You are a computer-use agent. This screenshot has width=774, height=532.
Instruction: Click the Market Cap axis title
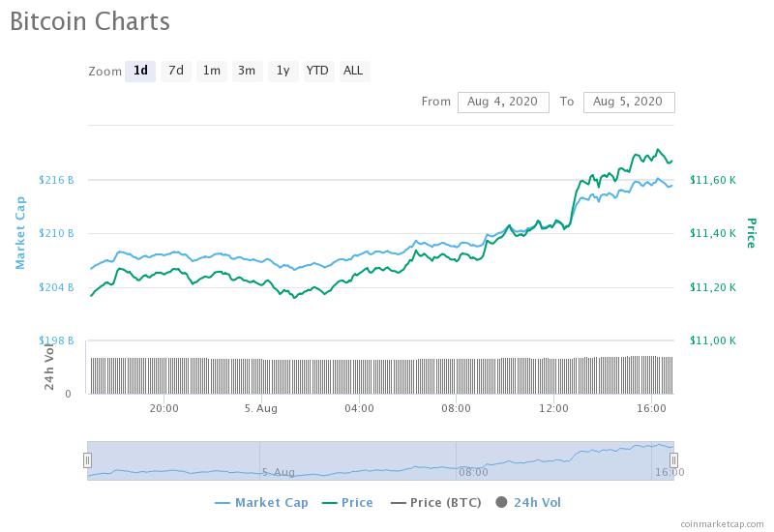[x=20, y=233]
